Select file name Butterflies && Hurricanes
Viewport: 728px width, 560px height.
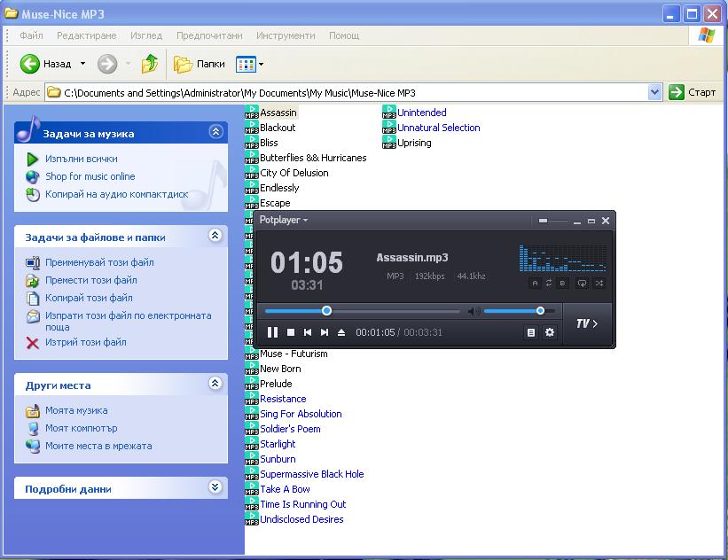pos(313,158)
